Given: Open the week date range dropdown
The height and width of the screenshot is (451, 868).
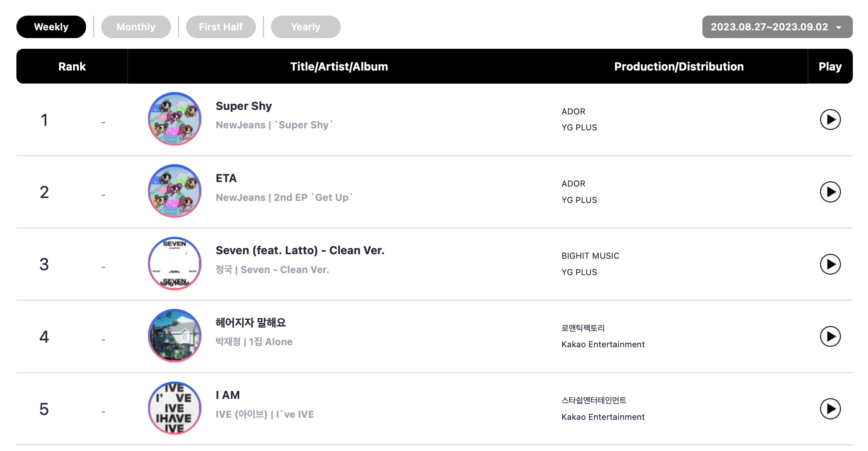Looking at the screenshot, I should pyautogui.click(x=777, y=27).
